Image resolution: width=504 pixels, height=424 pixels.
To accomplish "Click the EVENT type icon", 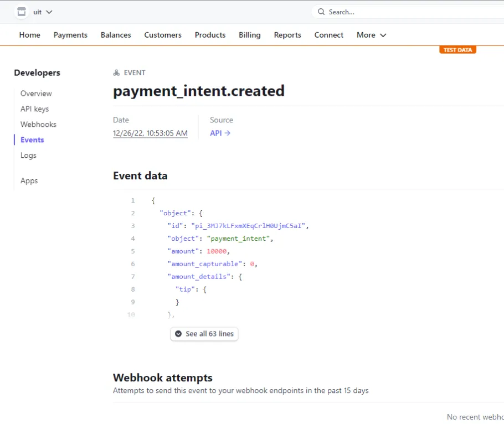I will (x=116, y=73).
